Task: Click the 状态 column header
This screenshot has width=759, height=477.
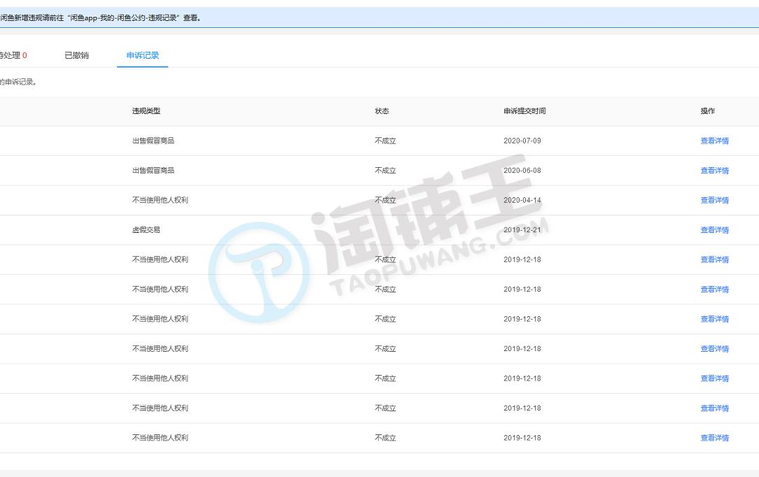Action: [x=382, y=111]
